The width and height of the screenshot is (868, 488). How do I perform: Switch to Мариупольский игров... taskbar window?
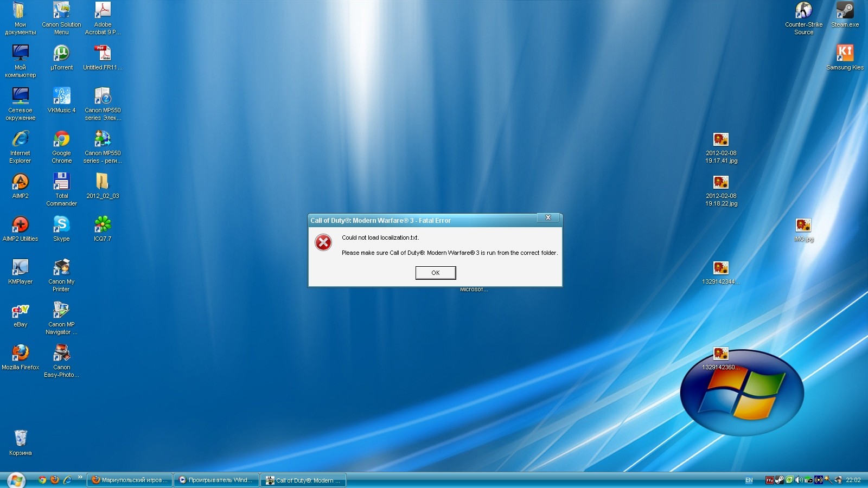click(x=130, y=480)
